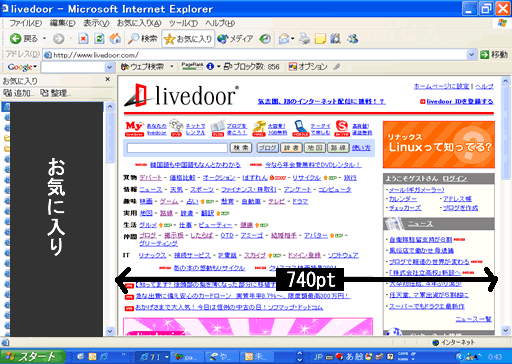
Task: Open the 表示 menu
Action: click(x=96, y=23)
